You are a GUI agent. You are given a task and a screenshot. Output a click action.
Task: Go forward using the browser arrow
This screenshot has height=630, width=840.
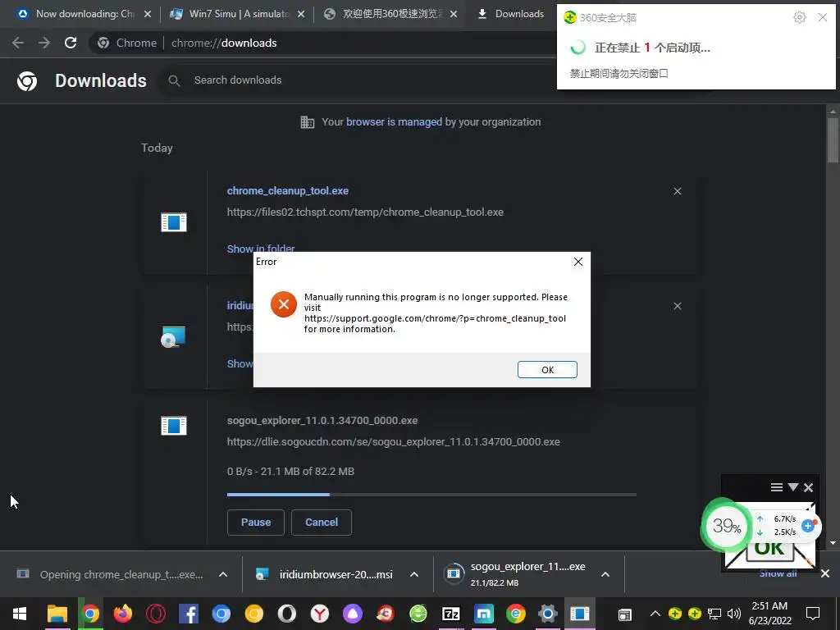(44, 43)
